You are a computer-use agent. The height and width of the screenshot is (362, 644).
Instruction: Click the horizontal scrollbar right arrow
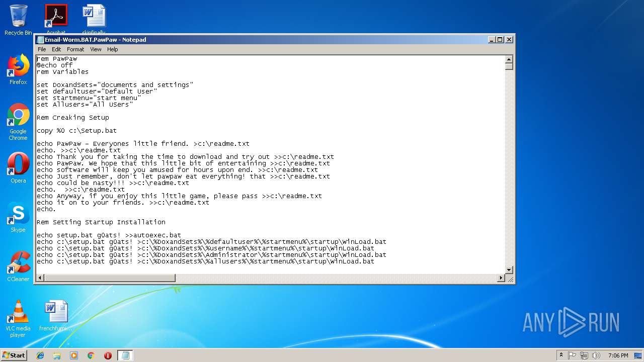coord(501,278)
